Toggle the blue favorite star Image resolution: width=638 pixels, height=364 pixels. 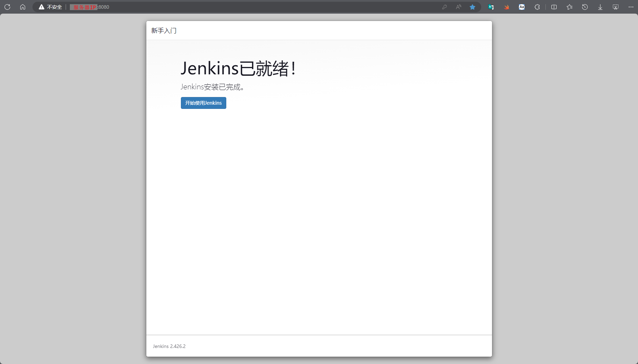[472, 7]
